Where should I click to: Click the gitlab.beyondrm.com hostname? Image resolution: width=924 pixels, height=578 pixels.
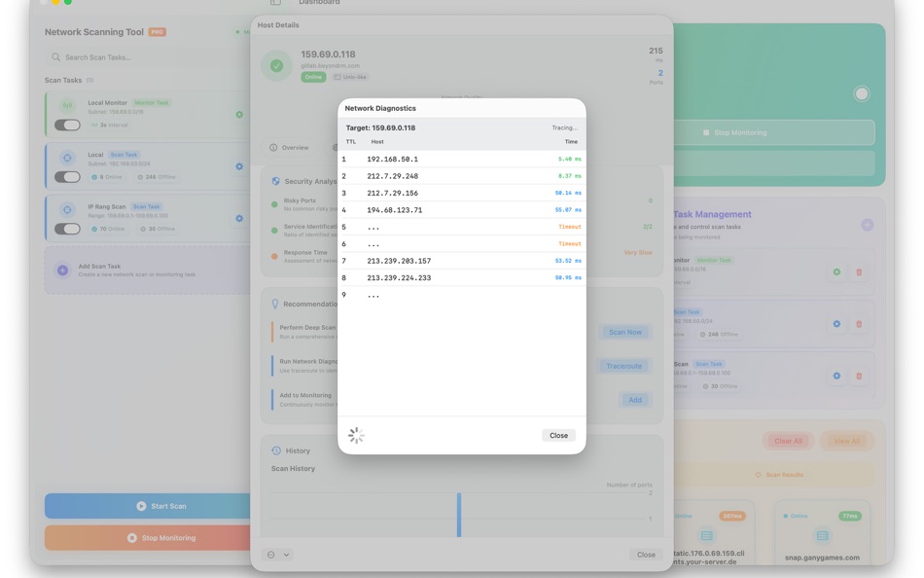point(330,65)
